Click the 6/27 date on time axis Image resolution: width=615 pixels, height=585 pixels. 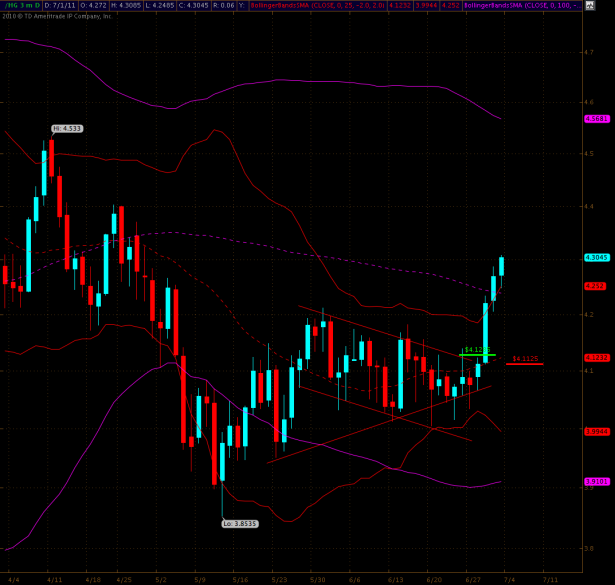(x=472, y=579)
